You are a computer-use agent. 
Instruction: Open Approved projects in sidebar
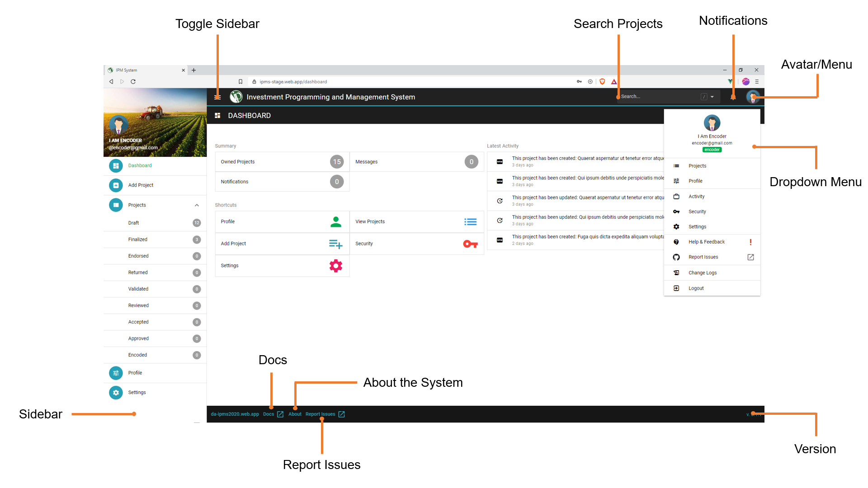155,338
